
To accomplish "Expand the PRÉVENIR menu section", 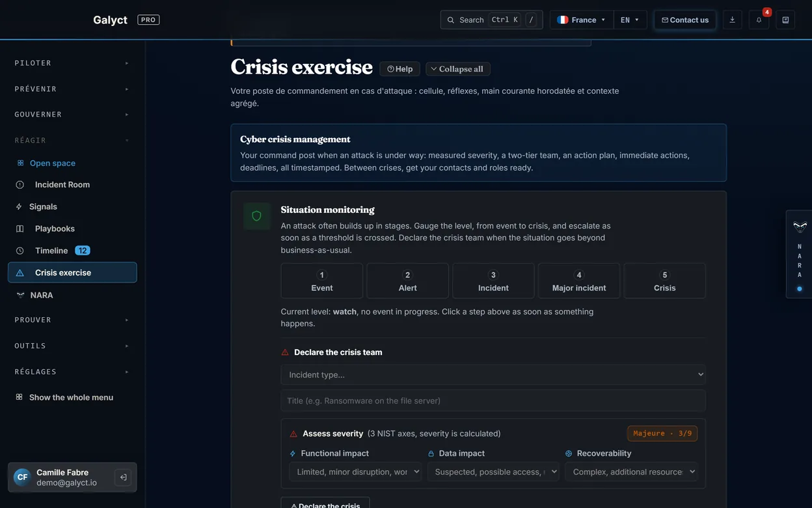I will point(72,89).
